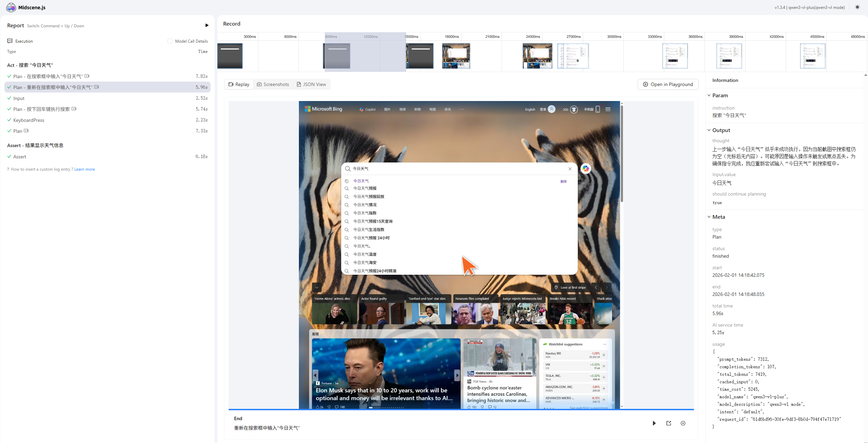Image resolution: width=868 pixels, height=443 pixels.
Task: Open the Learn more link
Action: [85, 169]
